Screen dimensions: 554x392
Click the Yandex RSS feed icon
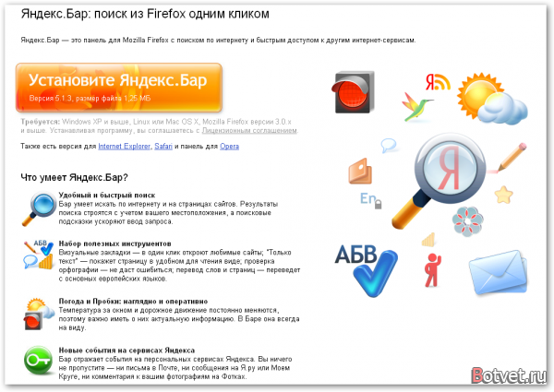coord(438,82)
